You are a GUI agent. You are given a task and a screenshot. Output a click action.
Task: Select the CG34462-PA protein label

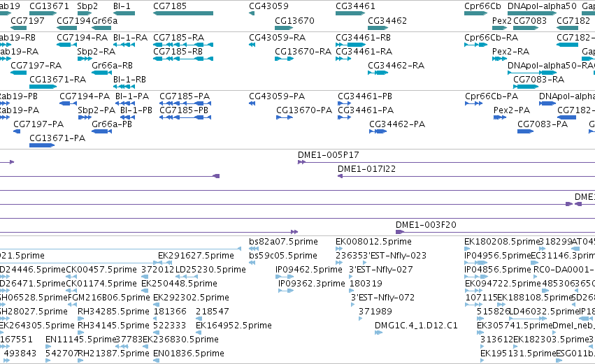coord(397,124)
